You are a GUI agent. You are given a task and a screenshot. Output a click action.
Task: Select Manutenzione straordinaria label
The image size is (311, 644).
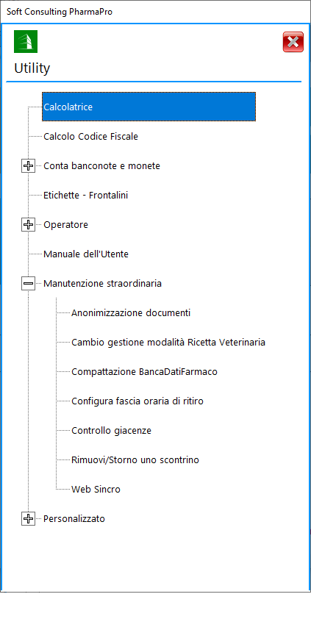[x=103, y=283]
